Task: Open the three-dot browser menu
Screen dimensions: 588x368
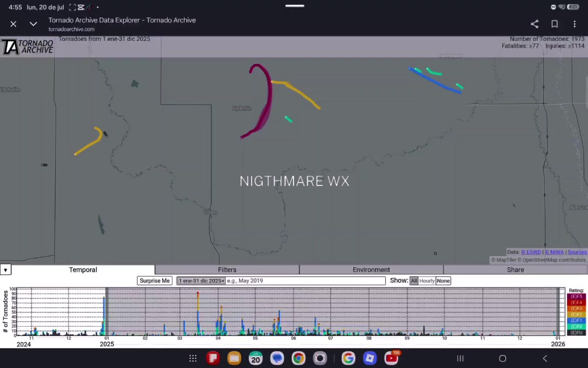Action: pos(575,24)
